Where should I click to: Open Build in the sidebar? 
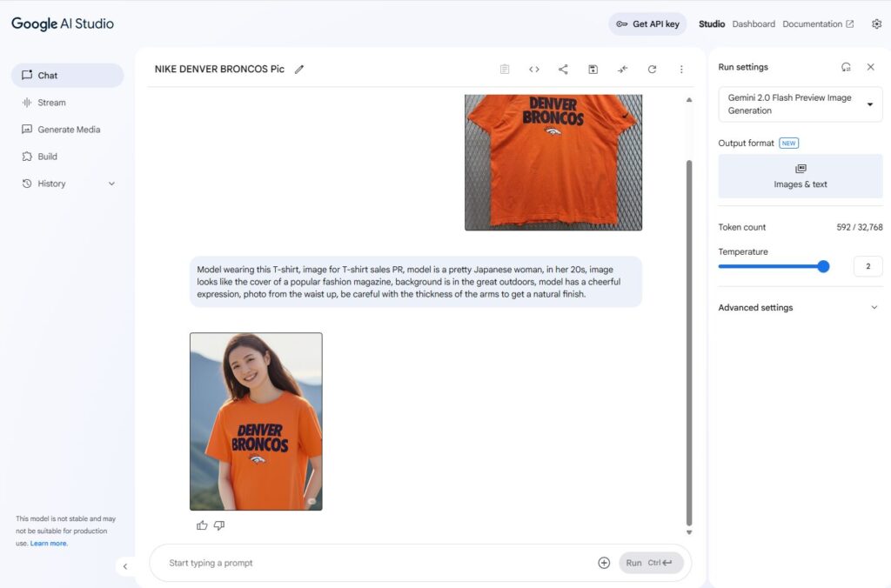pos(67,157)
